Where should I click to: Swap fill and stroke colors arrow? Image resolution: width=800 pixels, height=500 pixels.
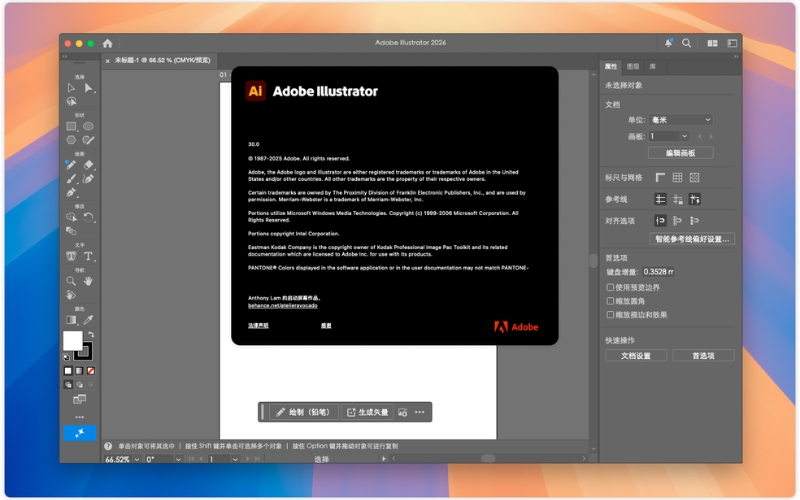[x=91, y=334]
